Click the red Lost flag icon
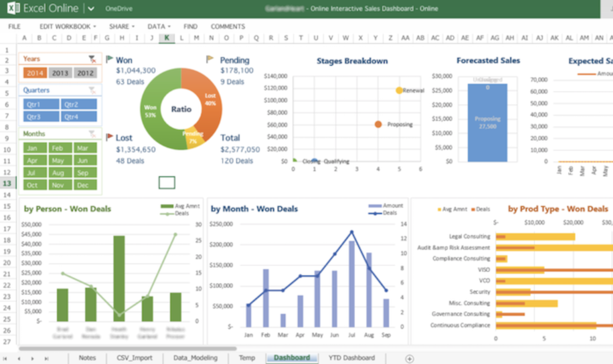 109,137
